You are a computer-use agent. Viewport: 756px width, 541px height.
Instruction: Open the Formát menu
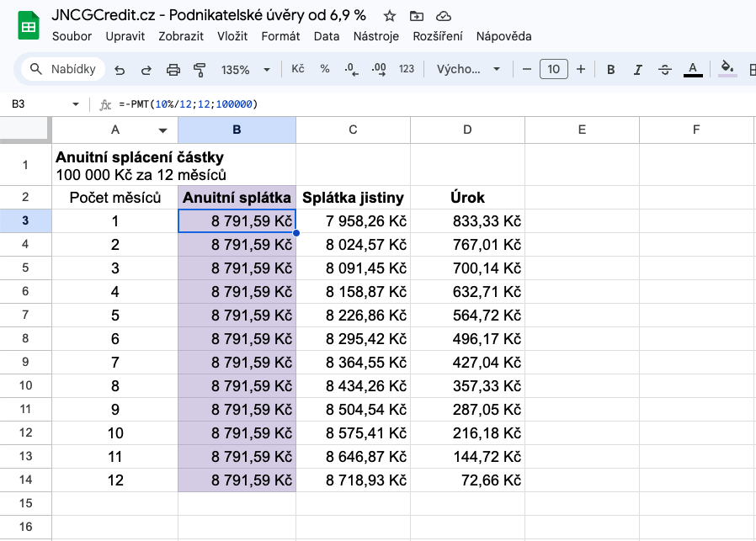tap(280, 37)
